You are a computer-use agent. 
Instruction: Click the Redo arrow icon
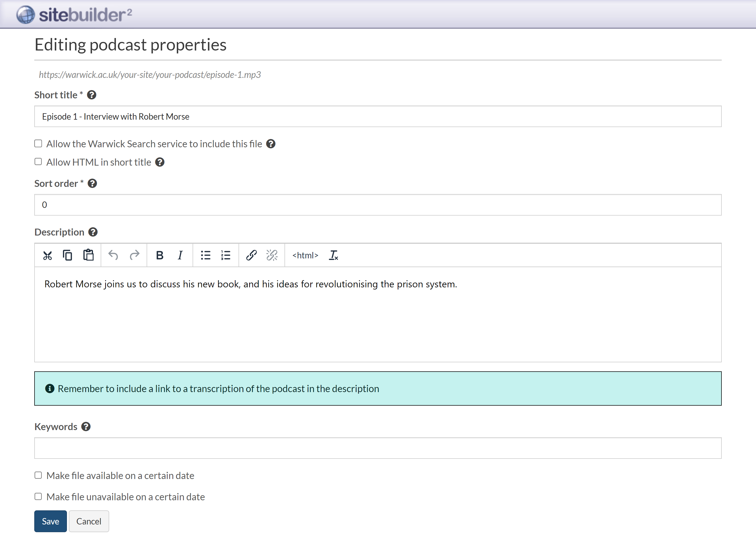coord(134,255)
